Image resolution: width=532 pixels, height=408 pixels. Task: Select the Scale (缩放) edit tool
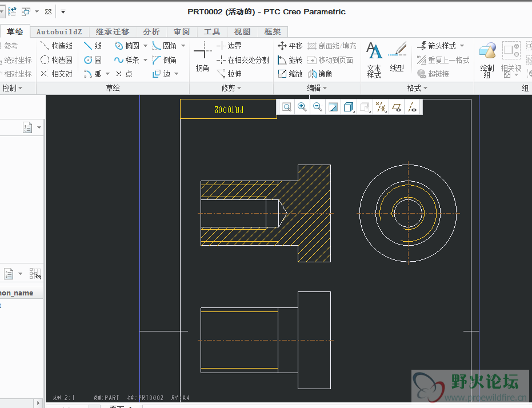point(290,74)
